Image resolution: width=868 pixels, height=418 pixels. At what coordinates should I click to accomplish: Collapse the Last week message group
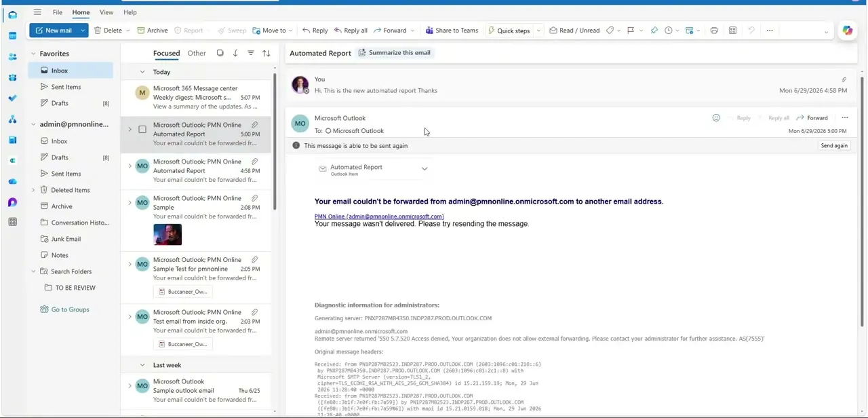(x=142, y=365)
